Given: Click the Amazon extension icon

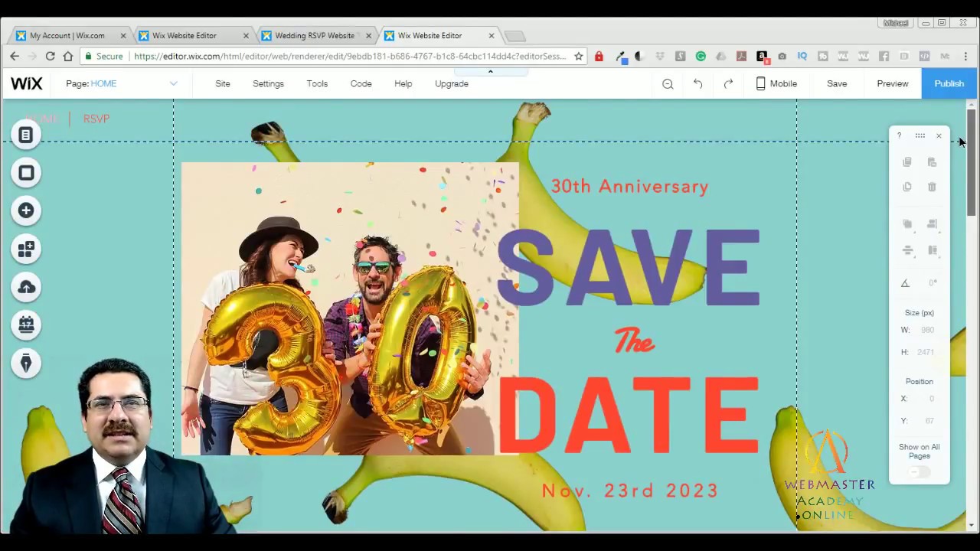Looking at the screenshot, I should [x=762, y=56].
